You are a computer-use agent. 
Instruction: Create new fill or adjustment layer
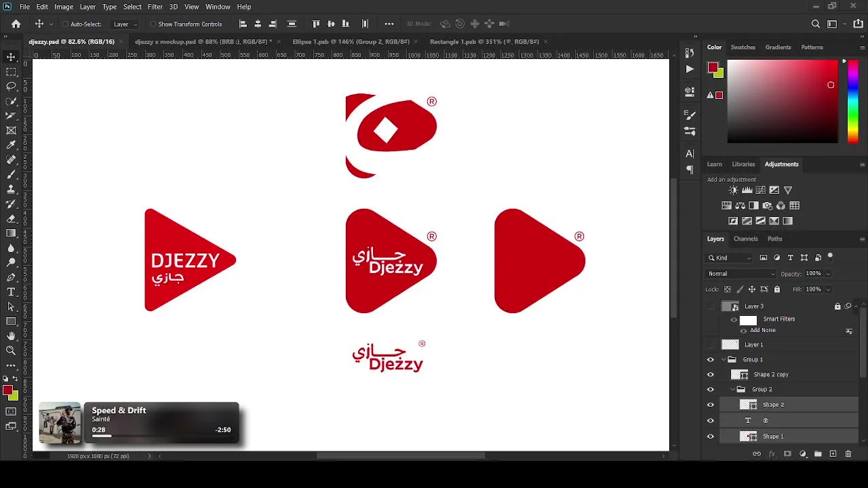click(x=803, y=454)
